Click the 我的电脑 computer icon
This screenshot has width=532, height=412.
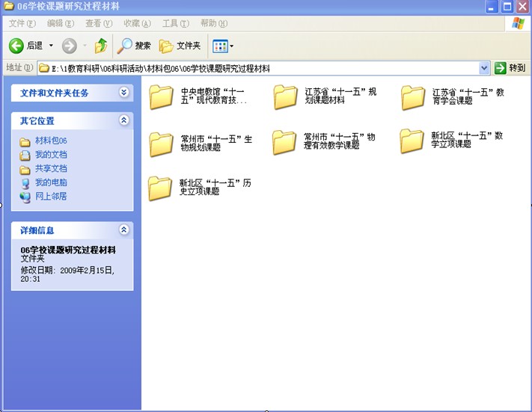coord(25,183)
